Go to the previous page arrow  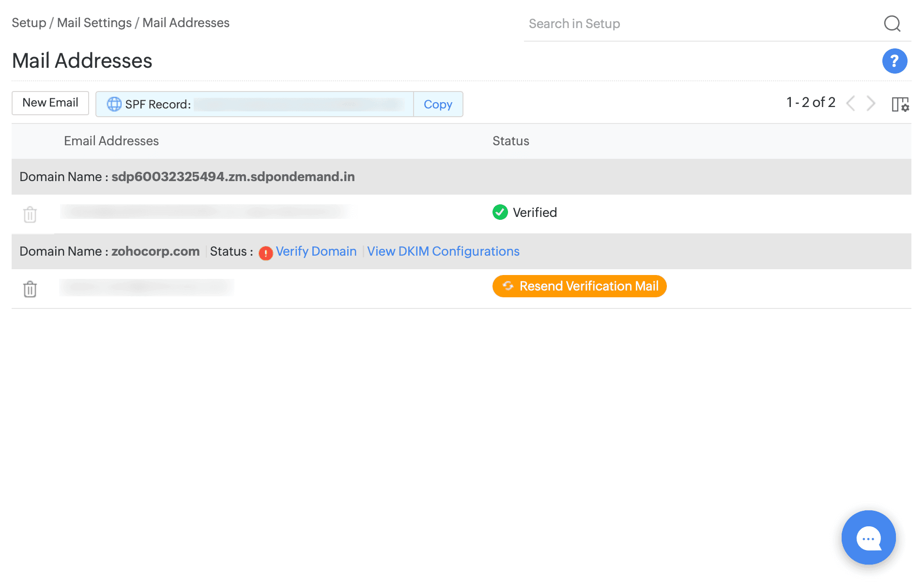pos(850,103)
